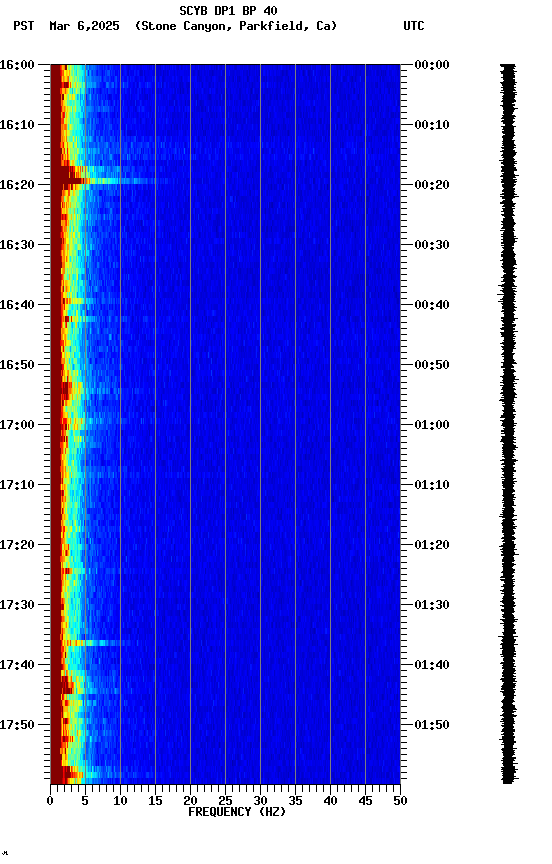Click the 'FREQUENCY (HZ)' axis label
The height and width of the screenshot is (864, 552).
237,812
